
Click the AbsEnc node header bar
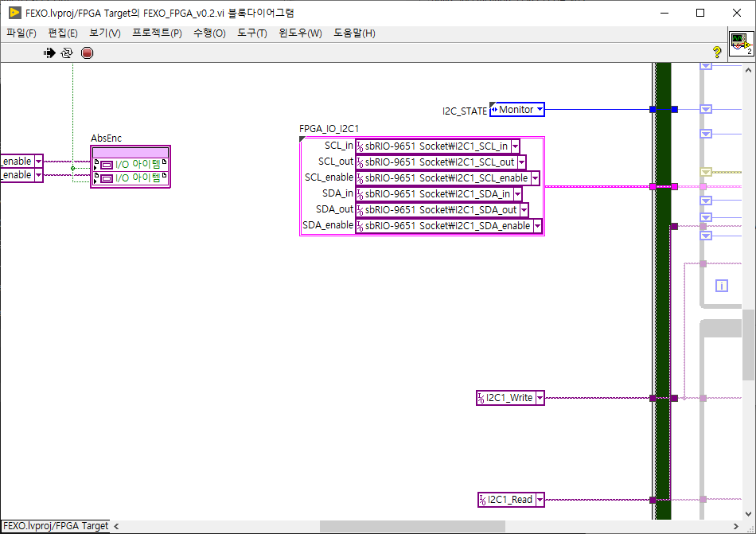[x=131, y=152]
